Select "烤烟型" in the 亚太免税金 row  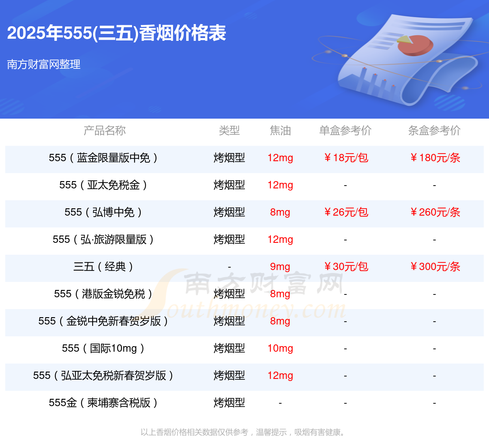[x=229, y=185]
